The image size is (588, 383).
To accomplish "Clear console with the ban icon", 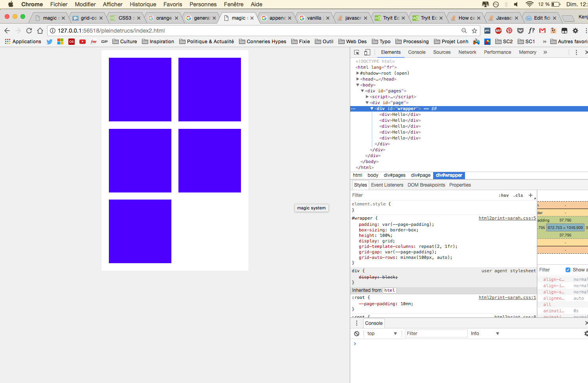I will [x=356, y=334].
